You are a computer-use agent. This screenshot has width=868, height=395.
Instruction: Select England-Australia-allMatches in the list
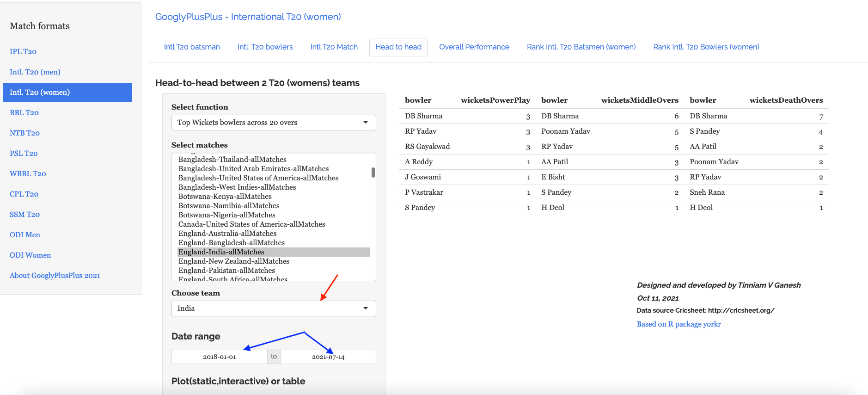(227, 234)
